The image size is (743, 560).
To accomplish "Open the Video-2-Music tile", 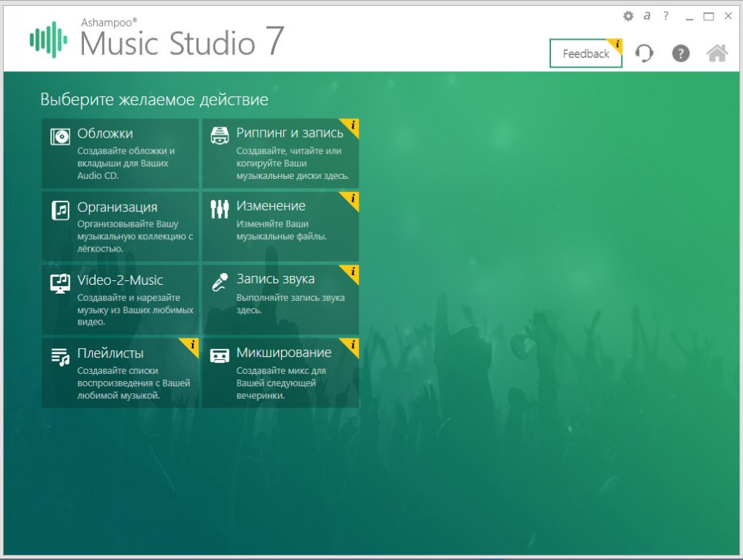I will click(x=120, y=300).
